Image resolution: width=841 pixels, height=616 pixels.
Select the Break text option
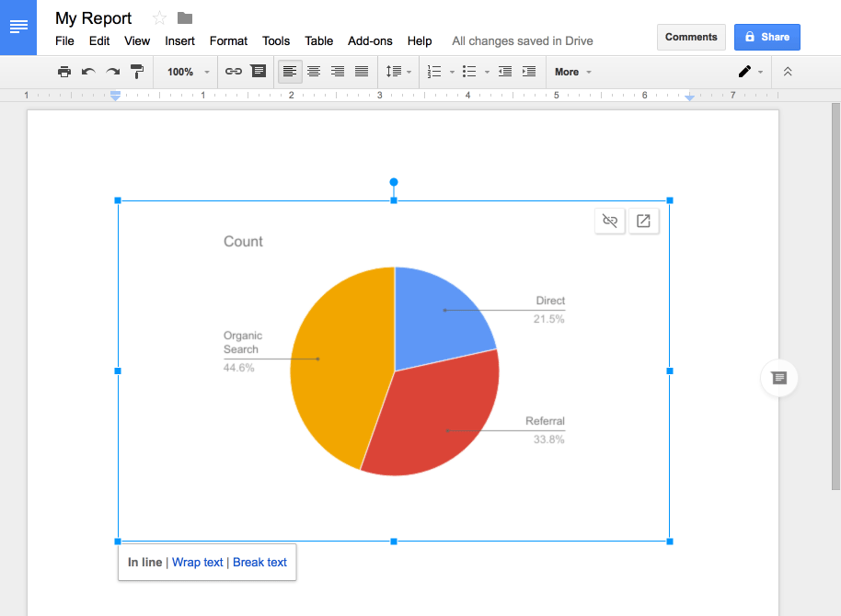click(259, 562)
